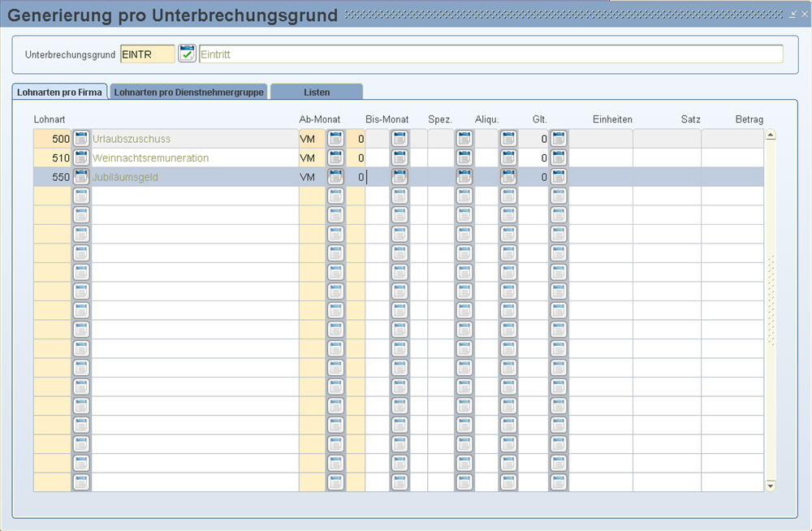Open Lohnart lookup icon in first empty row
Screen dimensions: 812x531
click(81, 196)
